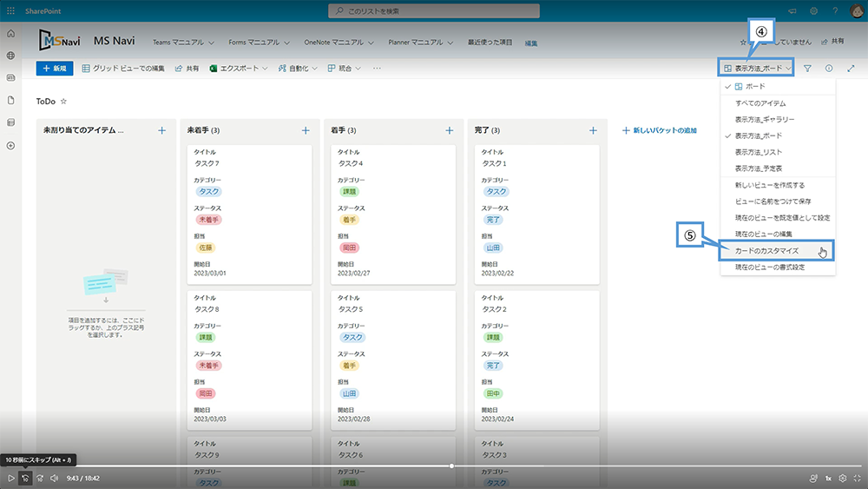Screen dimensions: 868x489
Task: Add item to 完了 bucket with plus
Action: pos(593,130)
